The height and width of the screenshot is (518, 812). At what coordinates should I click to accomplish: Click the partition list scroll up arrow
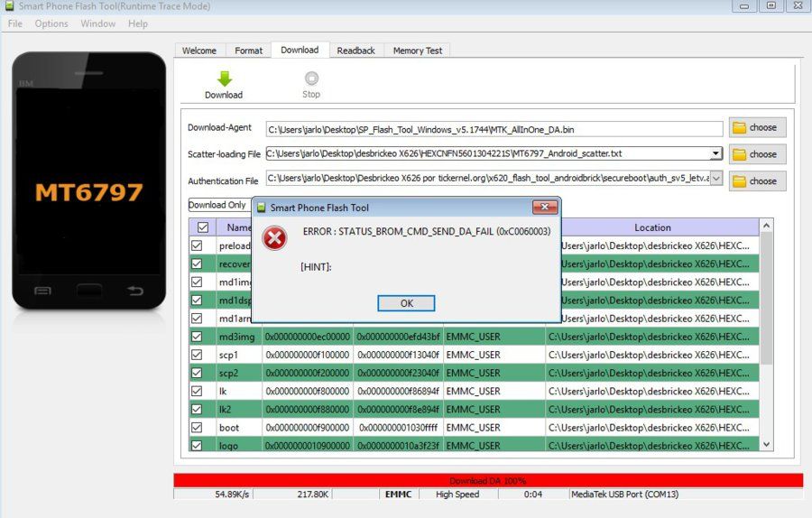tap(766, 226)
